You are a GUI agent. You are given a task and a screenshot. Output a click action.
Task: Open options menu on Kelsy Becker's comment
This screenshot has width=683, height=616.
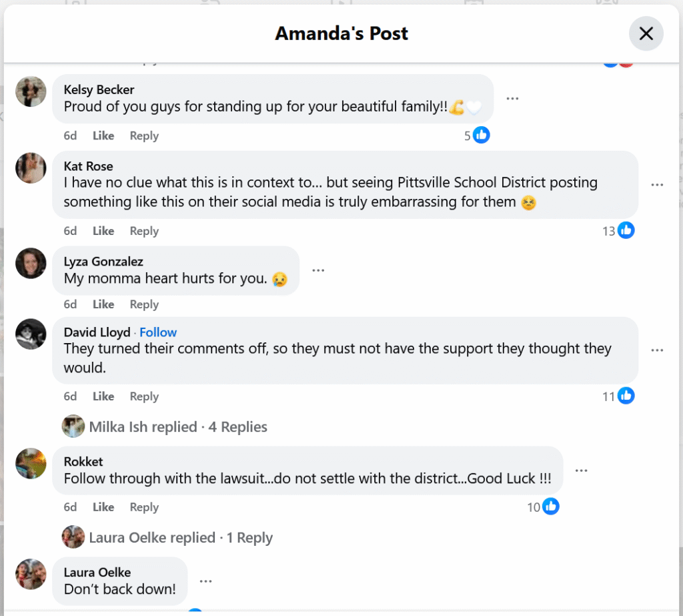pyautogui.click(x=512, y=97)
